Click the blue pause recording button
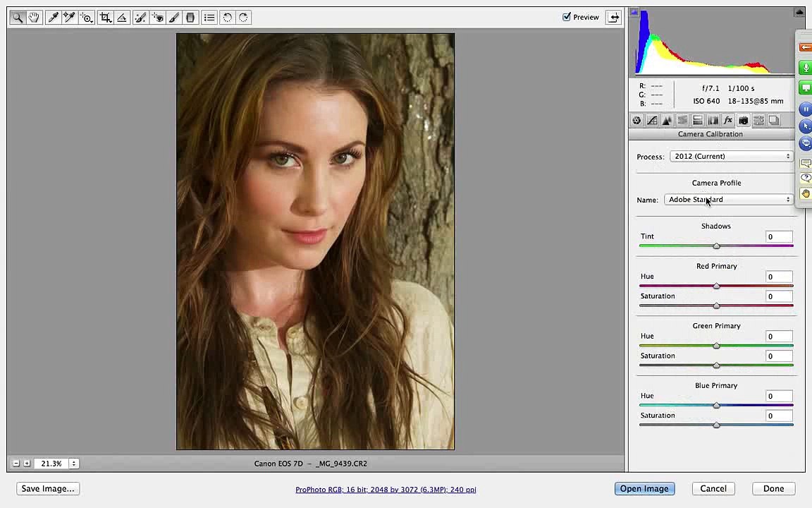The width and height of the screenshot is (812, 508). (805, 109)
